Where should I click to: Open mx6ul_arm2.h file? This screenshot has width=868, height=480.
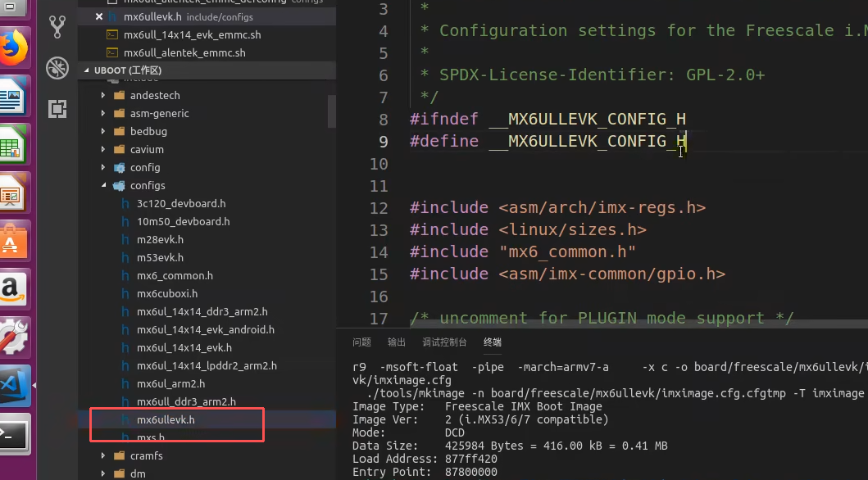(x=170, y=384)
